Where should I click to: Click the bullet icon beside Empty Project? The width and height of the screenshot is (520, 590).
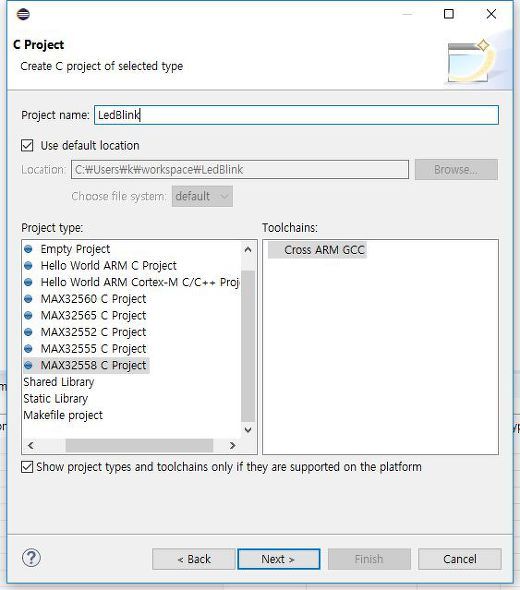[x=28, y=249]
